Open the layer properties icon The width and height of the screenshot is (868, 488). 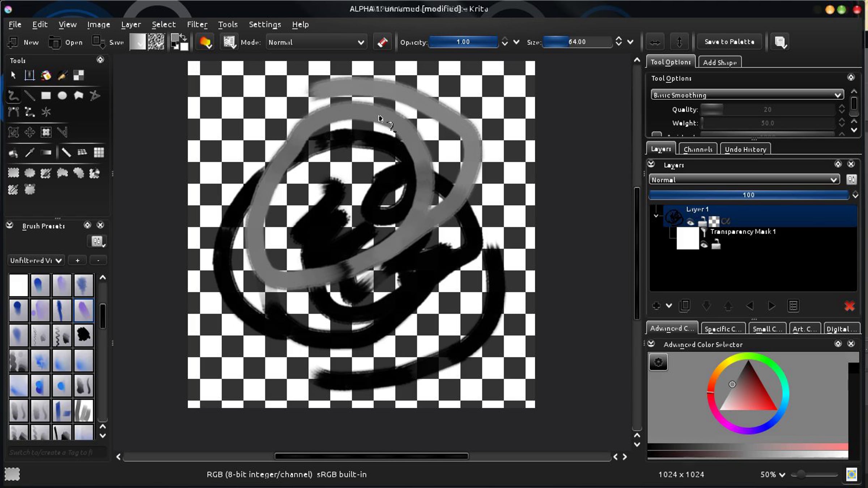click(793, 306)
